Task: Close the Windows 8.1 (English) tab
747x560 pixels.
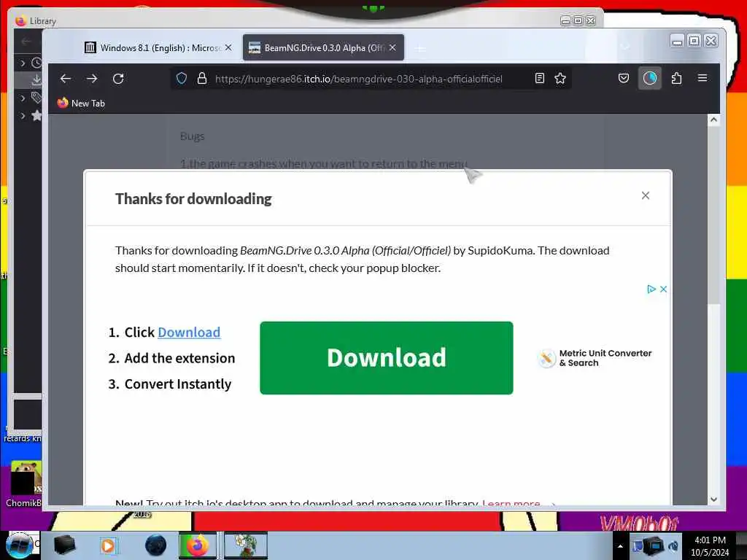Action: 228,47
